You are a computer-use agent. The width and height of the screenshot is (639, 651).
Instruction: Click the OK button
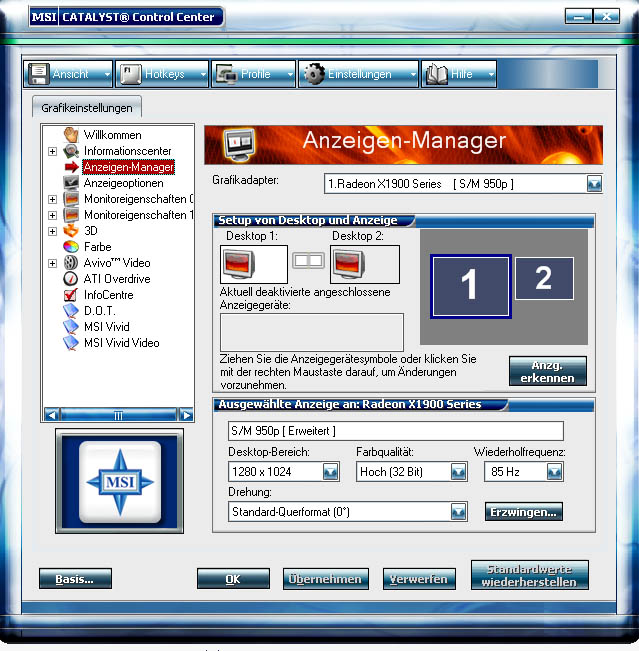pos(233,579)
